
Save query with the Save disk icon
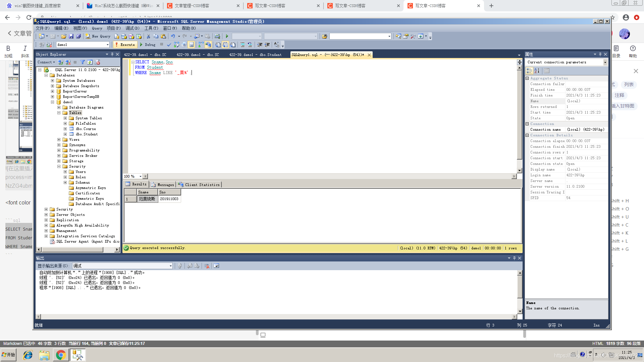[x=71, y=36]
